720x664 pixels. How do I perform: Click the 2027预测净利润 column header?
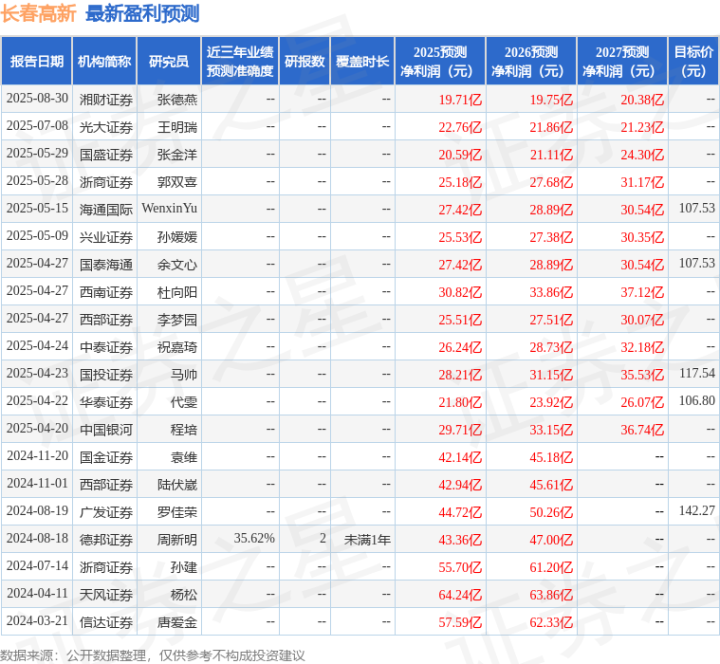pyautogui.click(x=622, y=61)
